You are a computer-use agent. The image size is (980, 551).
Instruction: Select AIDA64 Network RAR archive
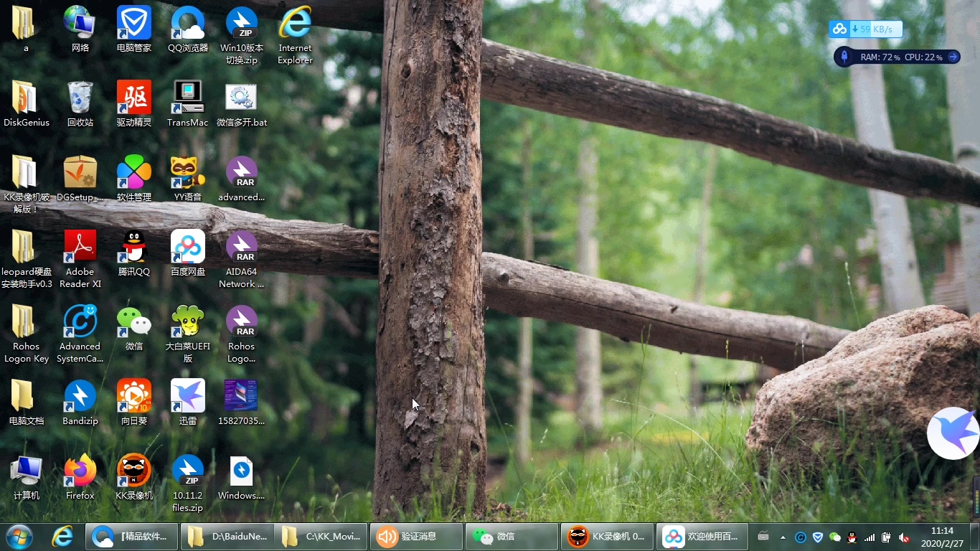(x=242, y=259)
